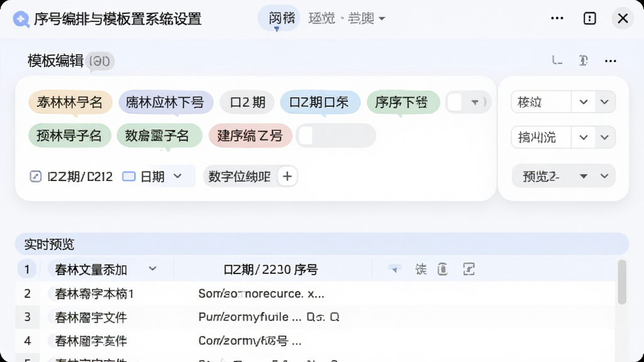This screenshot has width=644, height=362.
Task: Select the red 建序缟乙号 tag
Action: point(250,136)
